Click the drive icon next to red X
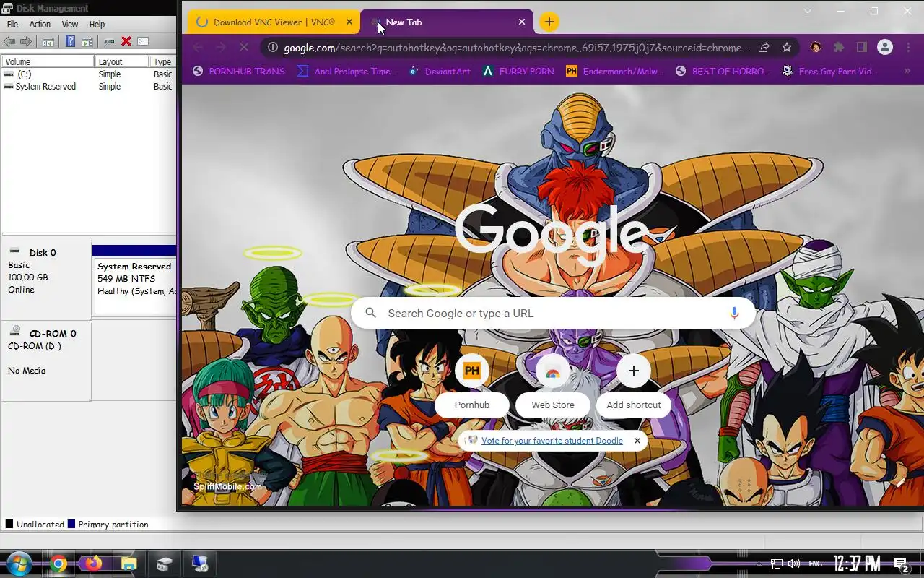 110,42
